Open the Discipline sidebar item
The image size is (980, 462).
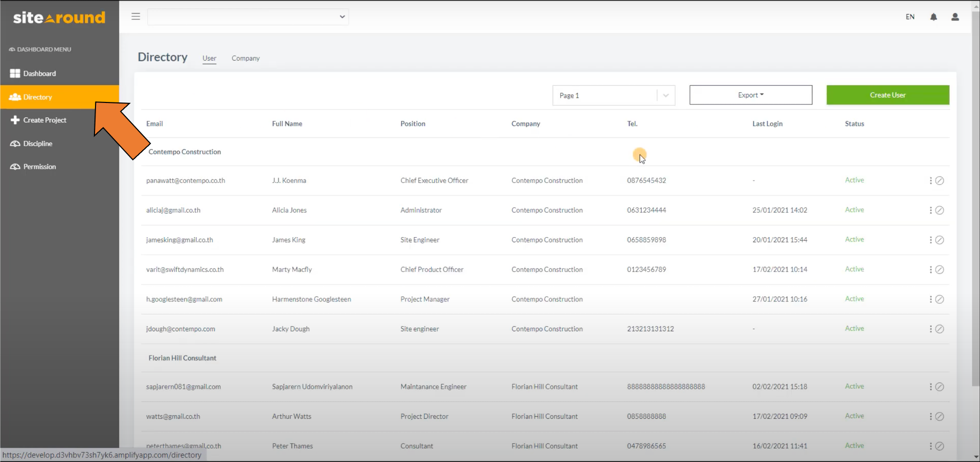click(37, 143)
